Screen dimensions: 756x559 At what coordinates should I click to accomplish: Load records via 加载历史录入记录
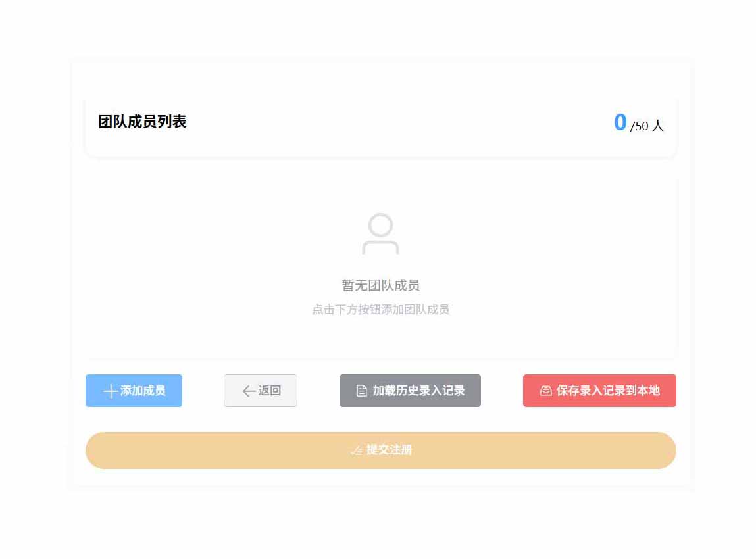point(410,391)
